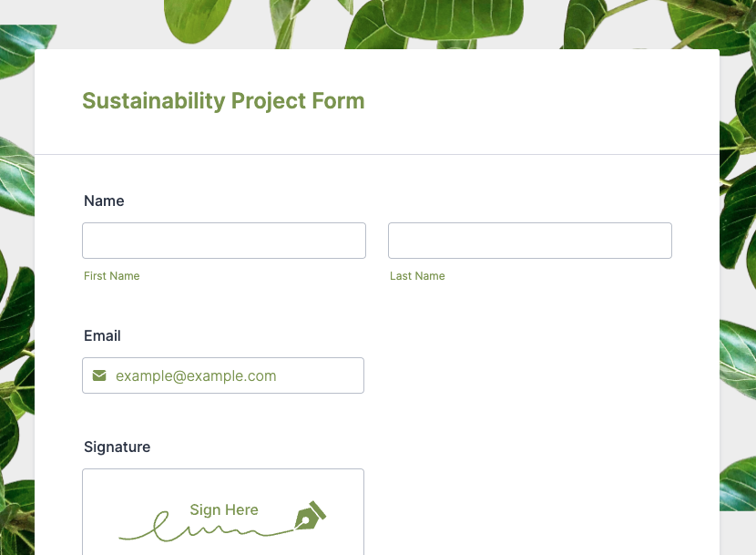Viewport: 756px width, 555px height.
Task: Click the "Name" field label
Action: pos(104,200)
